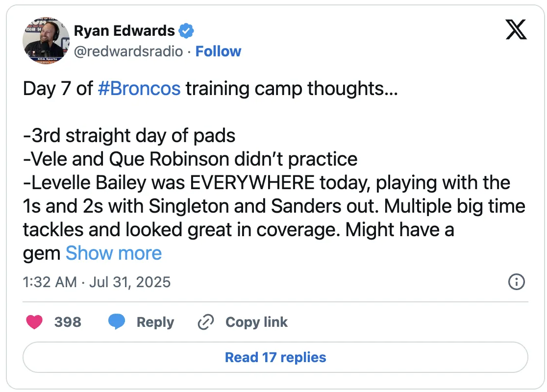Viewport: 547px width, 392px height.
Task: Open the #Broncos hashtag
Action: coord(139,88)
